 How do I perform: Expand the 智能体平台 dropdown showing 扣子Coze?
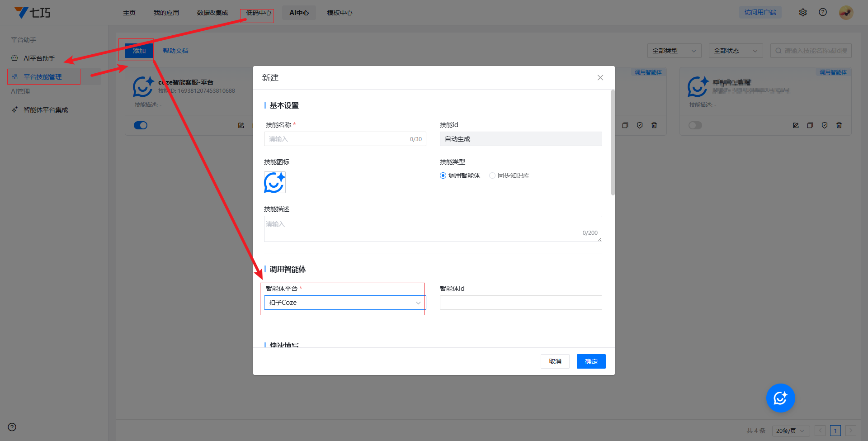tap(344, 303)
